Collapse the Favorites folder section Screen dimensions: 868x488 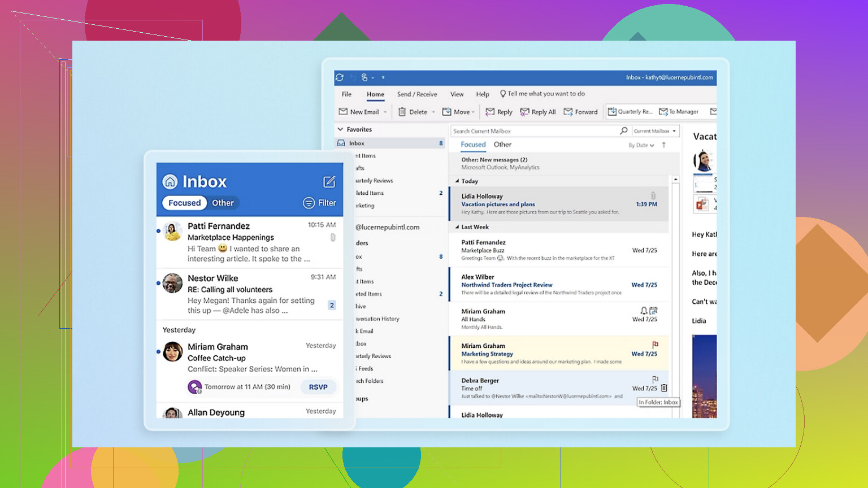pos(341,129)
